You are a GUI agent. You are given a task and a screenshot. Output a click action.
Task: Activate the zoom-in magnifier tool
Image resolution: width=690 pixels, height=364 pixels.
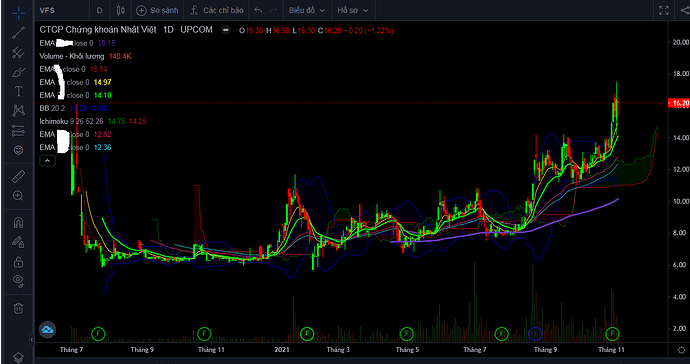[18, 196]
